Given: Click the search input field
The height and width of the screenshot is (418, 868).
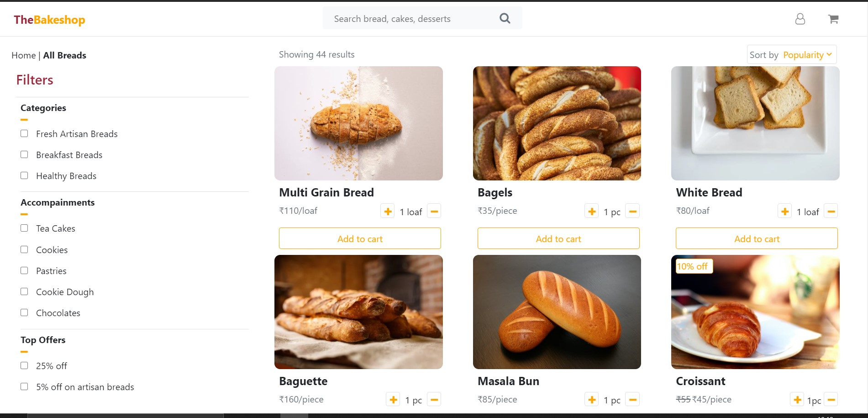Looking at the screenshot, I should point(411,18).
